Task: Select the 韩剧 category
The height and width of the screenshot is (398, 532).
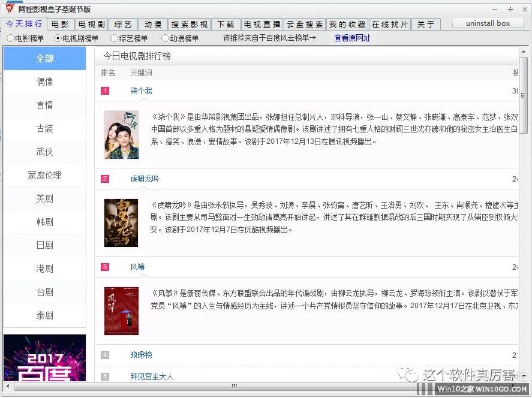Action: point(45,222)
